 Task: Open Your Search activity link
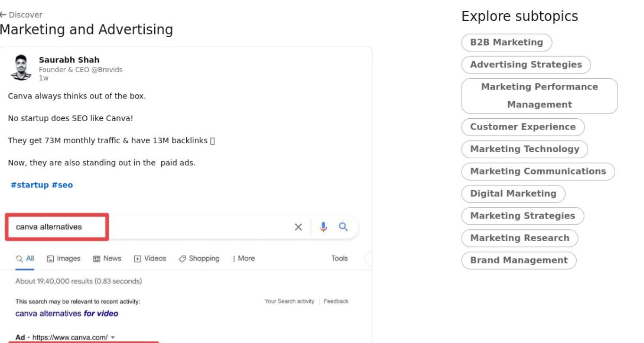(289, 301)
